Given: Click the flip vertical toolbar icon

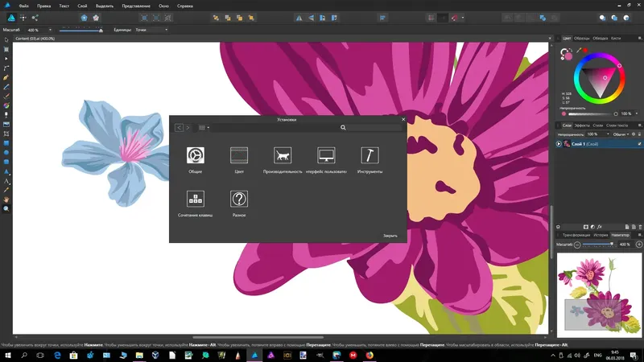Looking at the screenshot, I should point(311,18).
